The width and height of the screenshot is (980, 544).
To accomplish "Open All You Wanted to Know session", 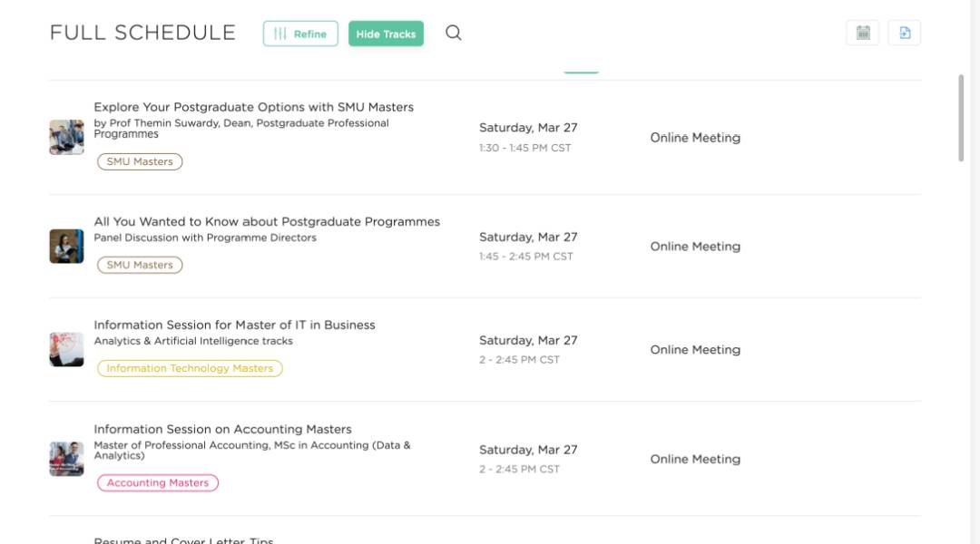I will pos(267,221).
